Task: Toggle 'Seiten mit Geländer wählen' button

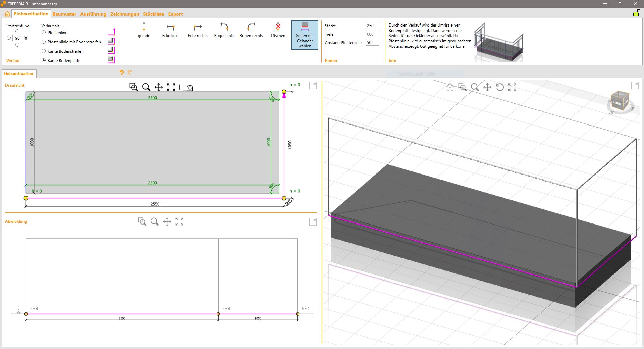Action: point(305,35)
